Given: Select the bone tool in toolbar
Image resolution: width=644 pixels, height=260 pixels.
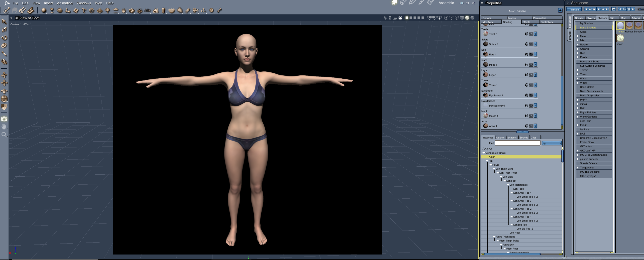Looking at the screenshot, I should point(219,10).
